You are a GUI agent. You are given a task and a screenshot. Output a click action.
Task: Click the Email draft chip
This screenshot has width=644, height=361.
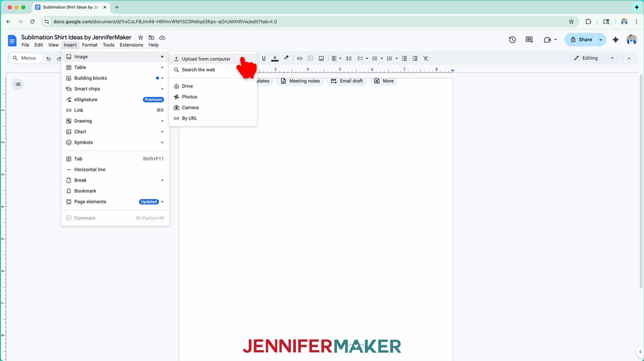347,81
